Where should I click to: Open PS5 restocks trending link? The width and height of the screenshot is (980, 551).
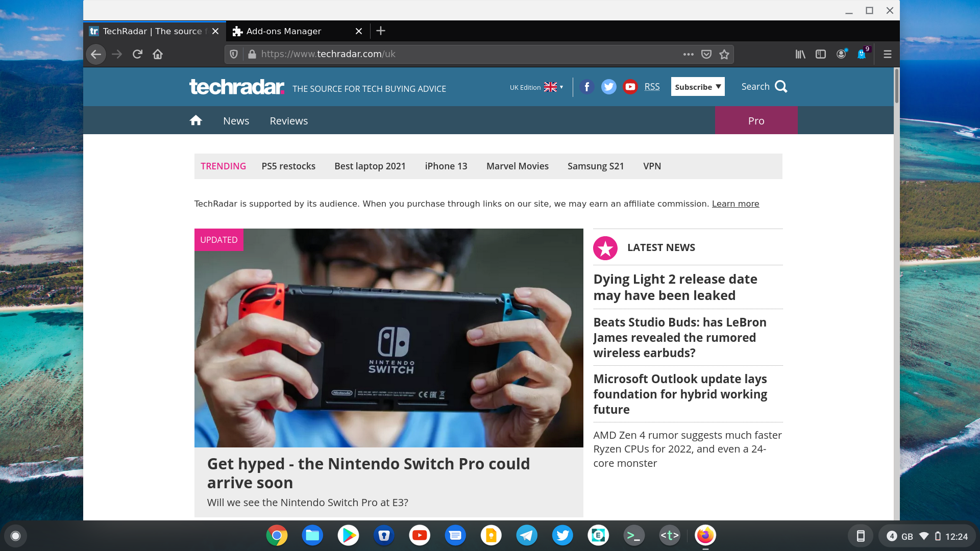coord(288,166)
